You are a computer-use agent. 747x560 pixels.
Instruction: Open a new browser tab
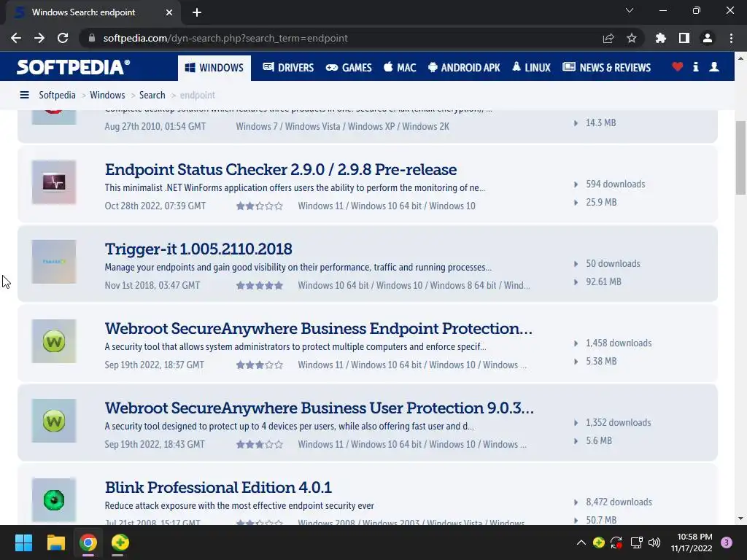(197, 12)
